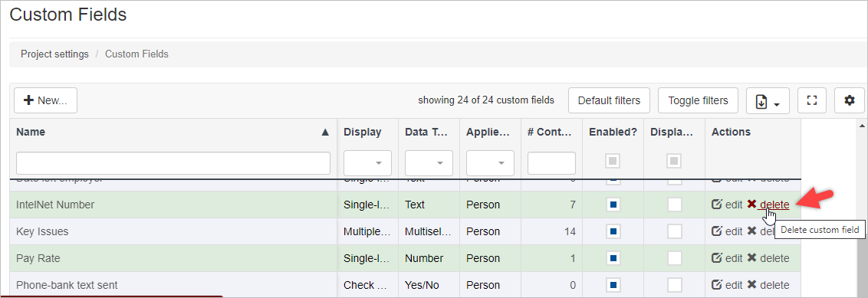The image size is (868, 298).
Task: Toggle Display checkbox for IntelNet Number
Action: click(674, 205)
